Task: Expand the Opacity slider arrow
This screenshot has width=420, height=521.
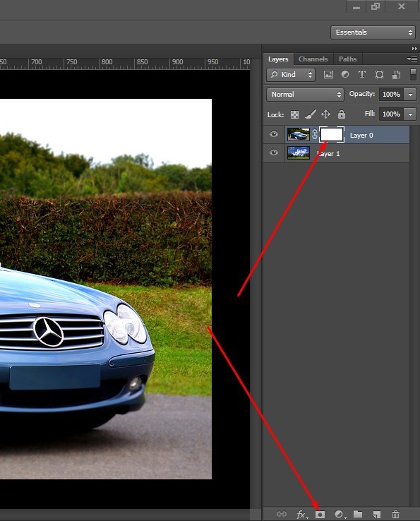Action: (x=411, y=95)
